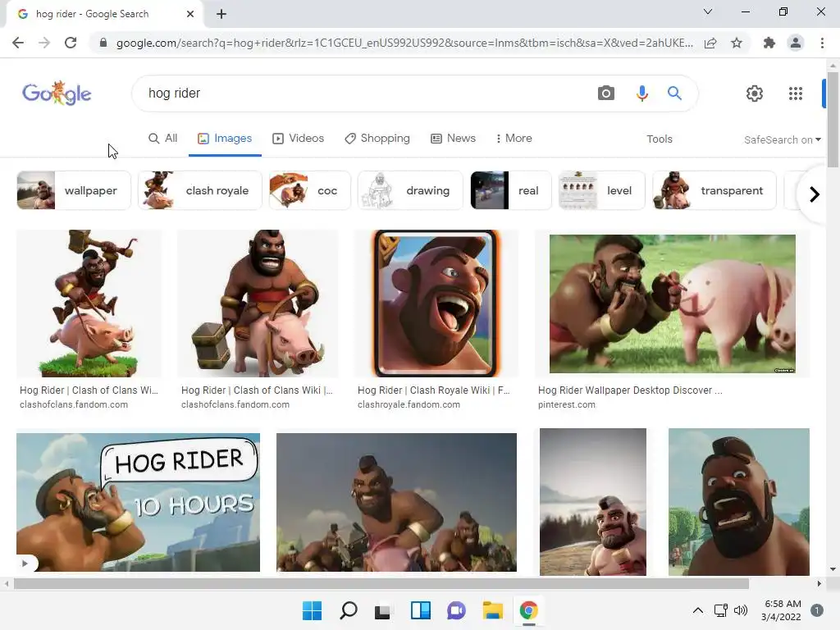Open the hog rider sitting on pig image

pos(258,304)
